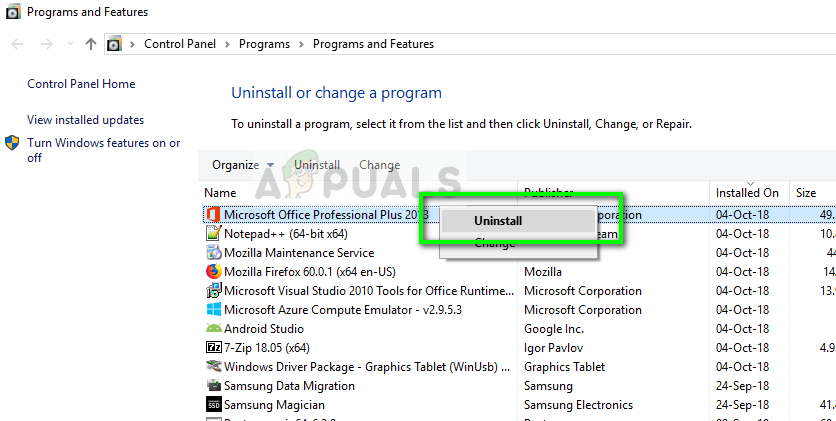The height and width of the screenshot is (421, 836).
Task: Expand the Programs breadcrumb chevron
Action: click(x=301, y=44)
